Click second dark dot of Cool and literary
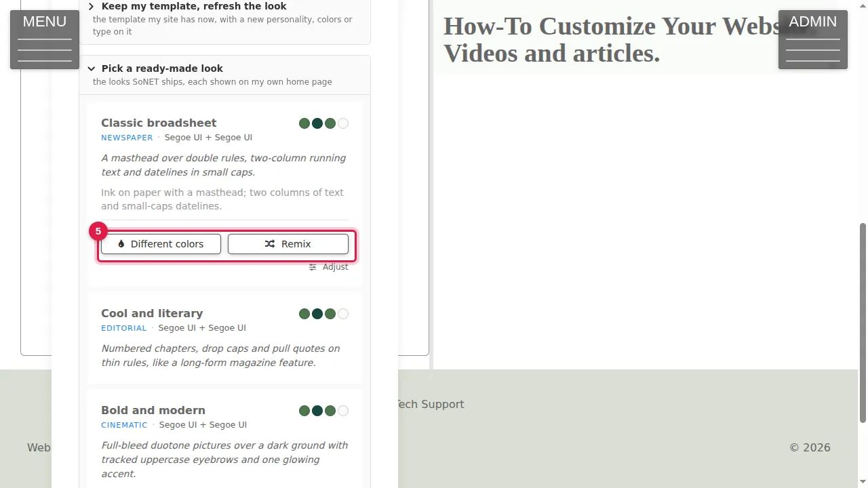Image resolution: width=868 pixels, height=488 pixels. (317, 314)
